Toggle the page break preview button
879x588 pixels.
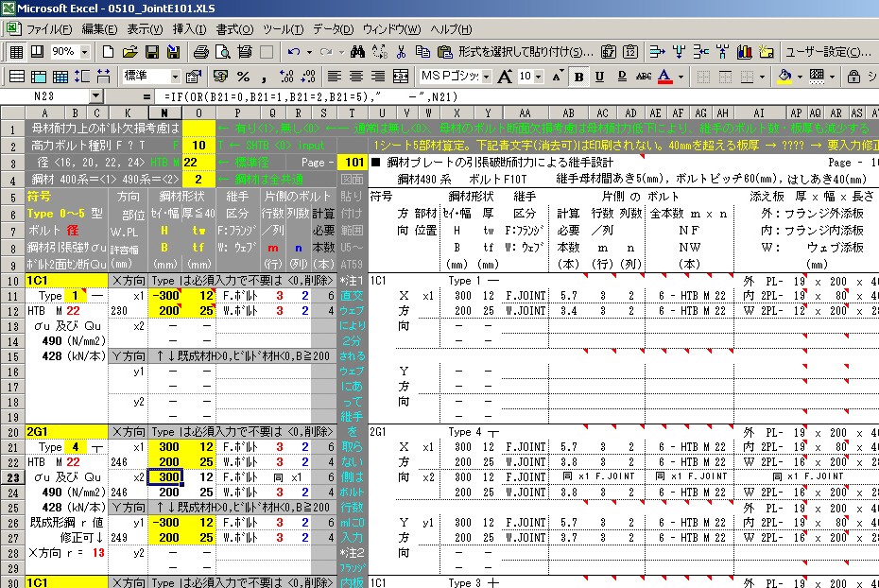click(x=38, y=52)
